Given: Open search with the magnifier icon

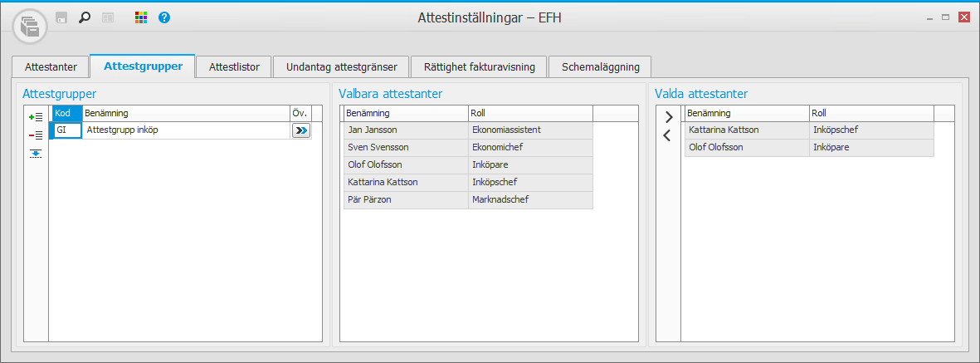Looking at the screenshot, I should [x=84, y=17].
